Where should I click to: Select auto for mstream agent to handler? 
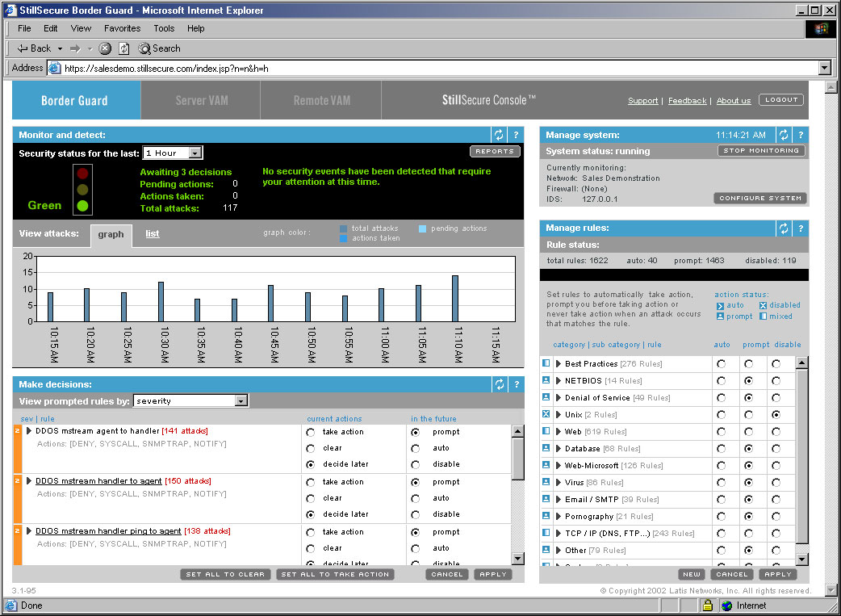[415, 449]
